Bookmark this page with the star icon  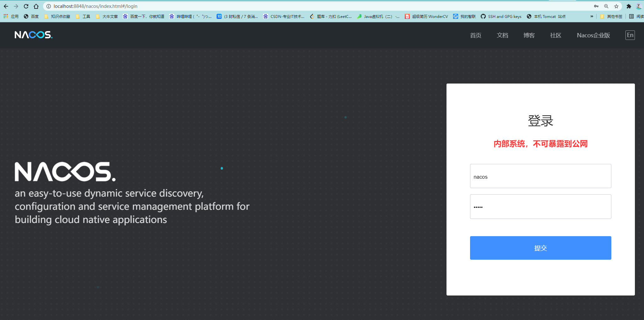click(616, 6)
